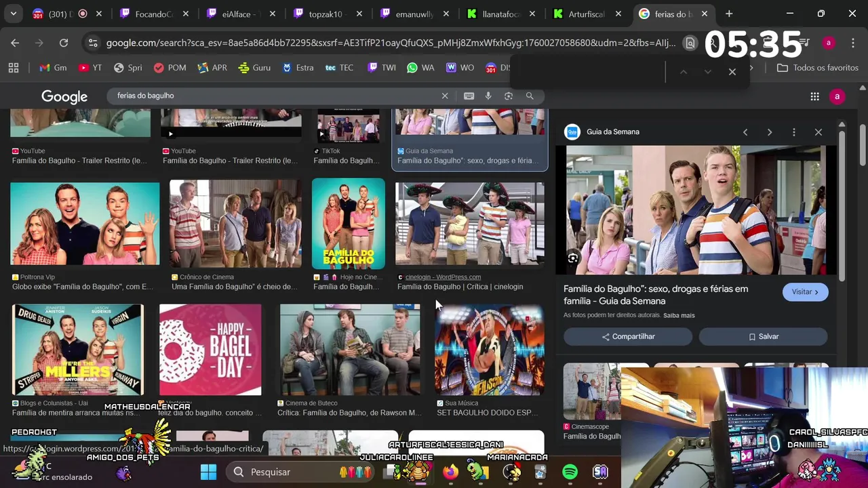Viewport: 868px width, 488px height.
Task: Open the Happy Bagel Day image
Action: 210,350
